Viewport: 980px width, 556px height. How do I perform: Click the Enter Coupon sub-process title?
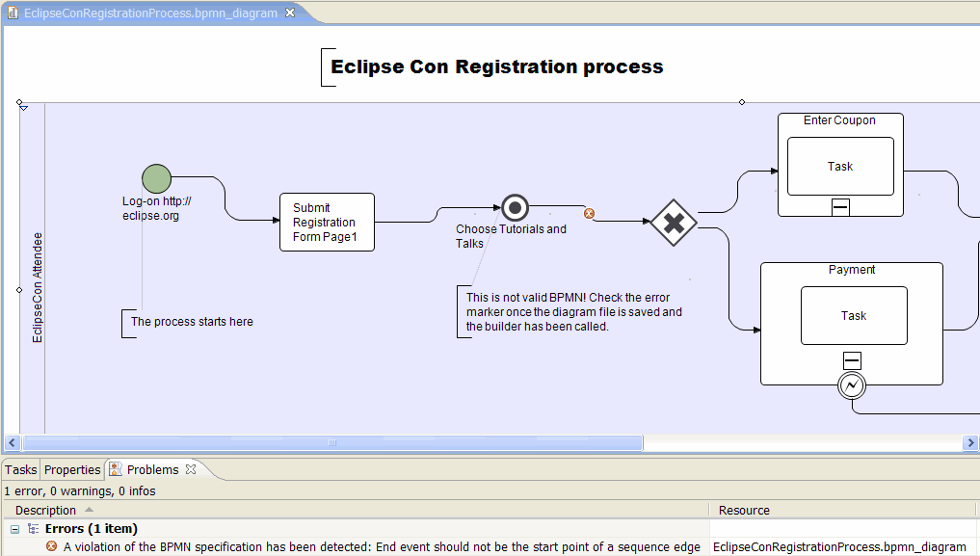click(839, 120)
